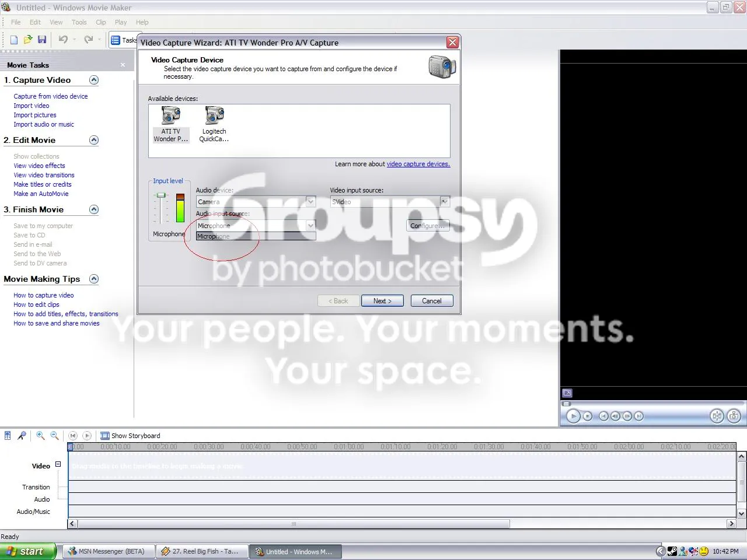747x560 pixels.
Task: Select the ATI TV Wonder Pro device
Action: (171, 124)
